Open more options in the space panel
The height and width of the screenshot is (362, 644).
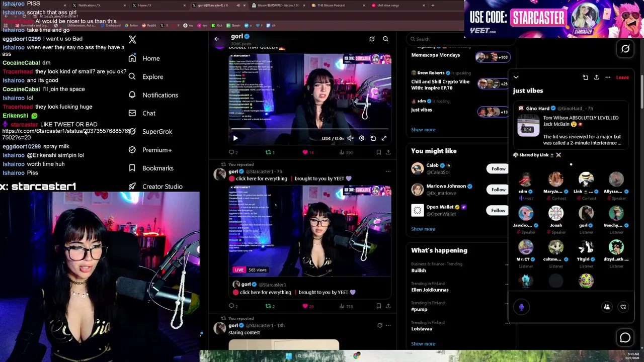608,77
